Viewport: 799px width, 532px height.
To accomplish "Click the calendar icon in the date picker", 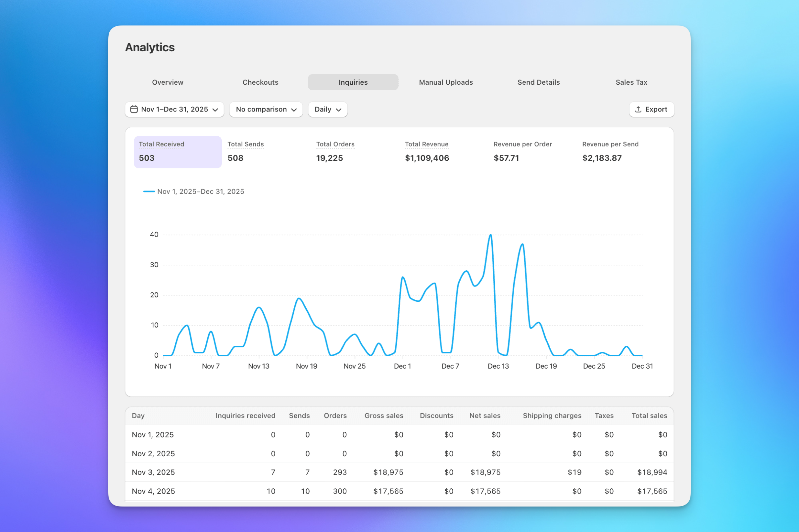I will (134, 109).
